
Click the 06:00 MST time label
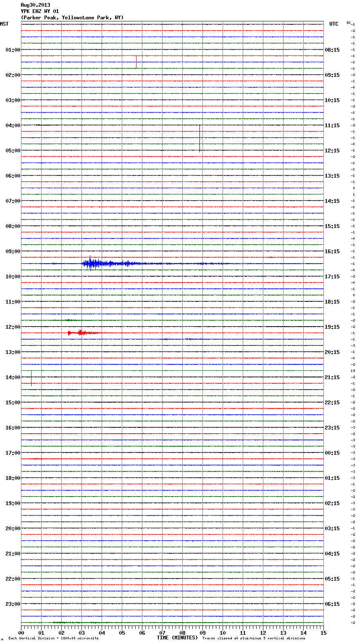tap(13, 175)
